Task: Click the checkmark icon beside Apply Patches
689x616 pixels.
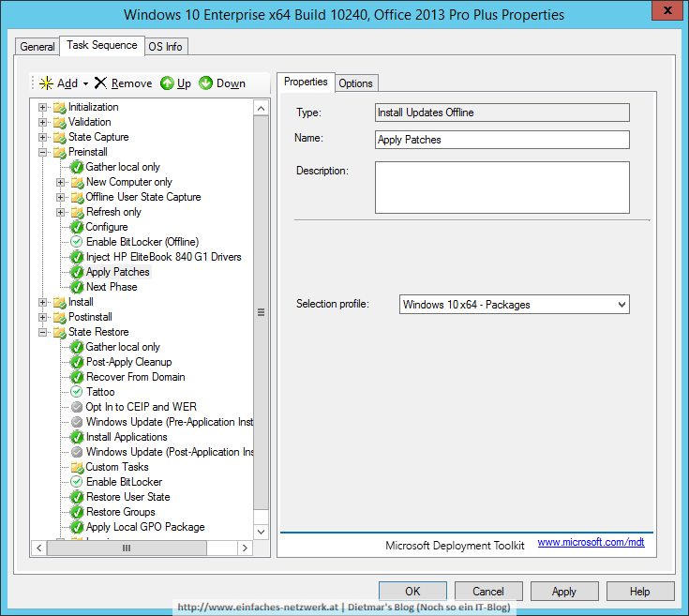Action: [77, 272]
